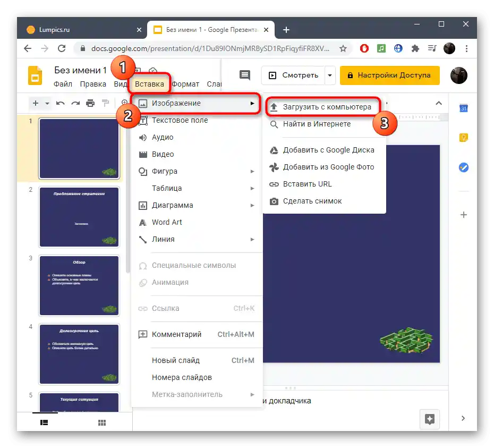The width and height of the screenshot is (494, 448).
Task: Open Google Keep side panel icon
Action: pyautogui.click(x=463, y=138)
